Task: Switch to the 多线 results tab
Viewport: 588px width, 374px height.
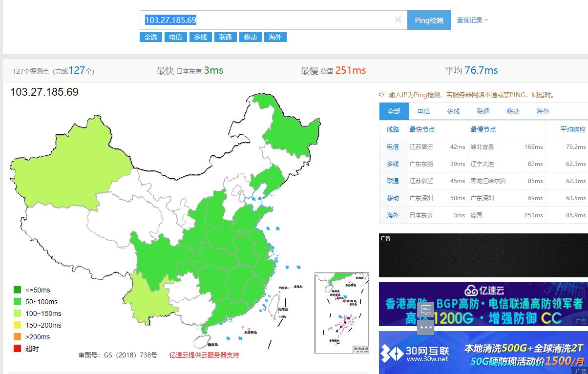Action: click(454, 111)
